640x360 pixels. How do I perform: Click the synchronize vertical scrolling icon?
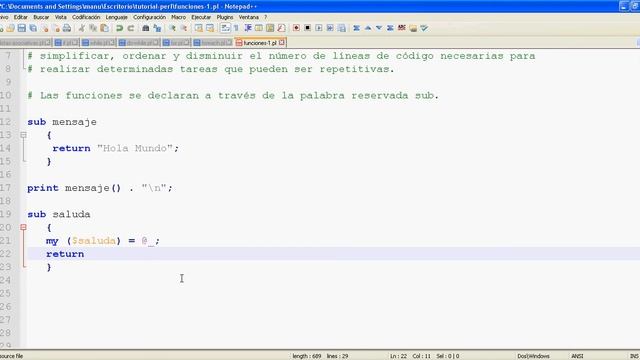pos(198,28)
